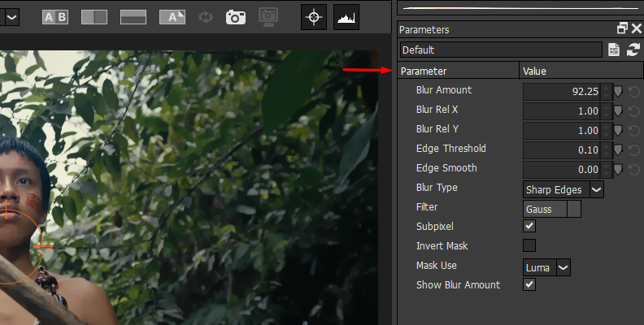644x325 pixels.
Task: Click the Mask Use parameter label
Action: coord(436,266)
